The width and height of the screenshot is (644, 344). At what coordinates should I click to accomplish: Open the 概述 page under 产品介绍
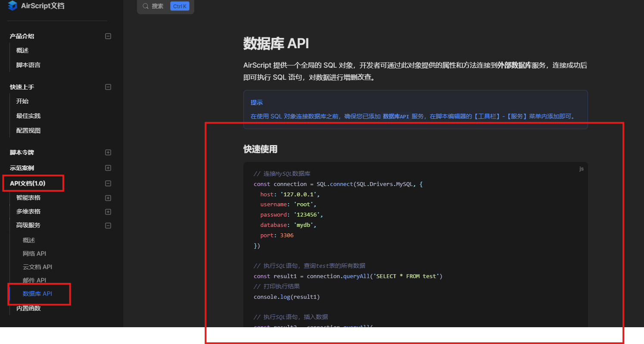click(x=22, y=50)
